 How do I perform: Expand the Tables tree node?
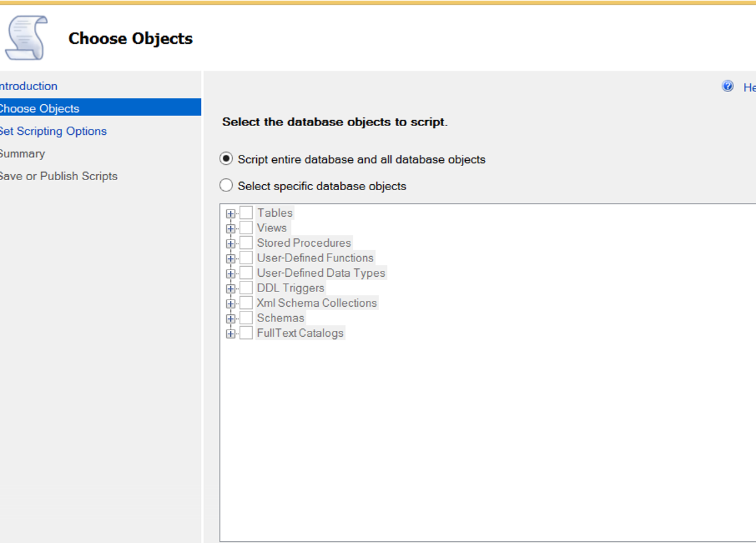click(230, 213)
